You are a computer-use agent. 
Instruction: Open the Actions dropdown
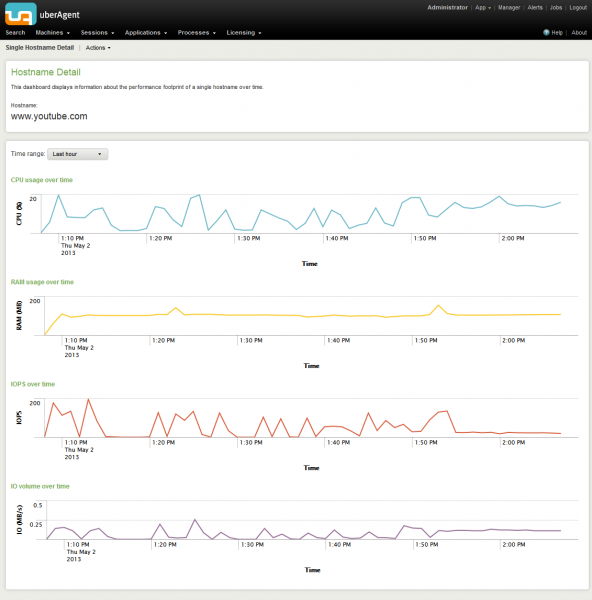click(98, 48)
